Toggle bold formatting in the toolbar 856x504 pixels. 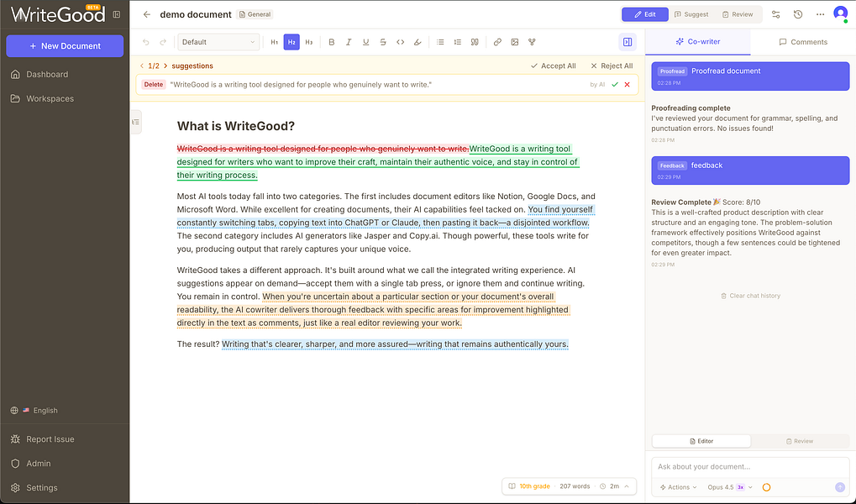pyautogui.click(x=332, y=42)
